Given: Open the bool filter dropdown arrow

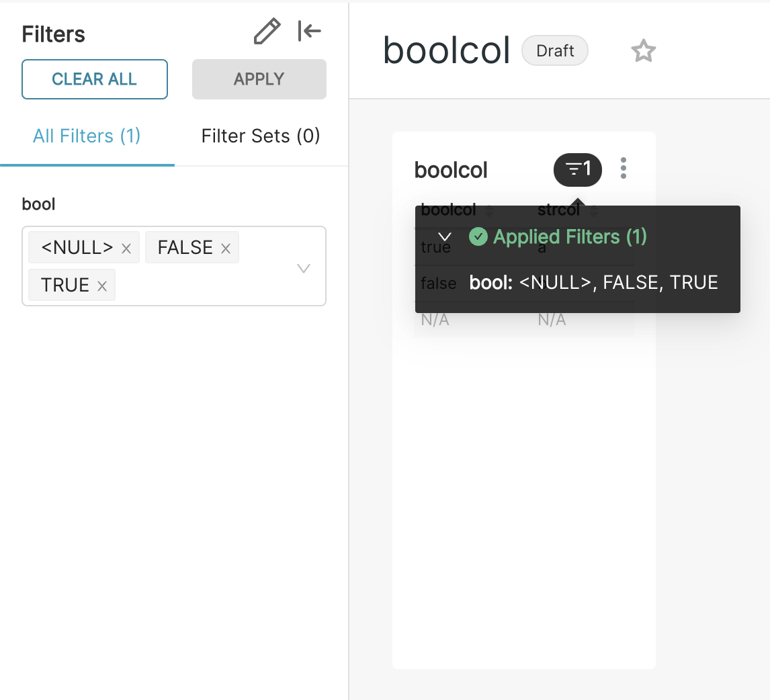Looking at the screenshot, I should coord(304,268).
